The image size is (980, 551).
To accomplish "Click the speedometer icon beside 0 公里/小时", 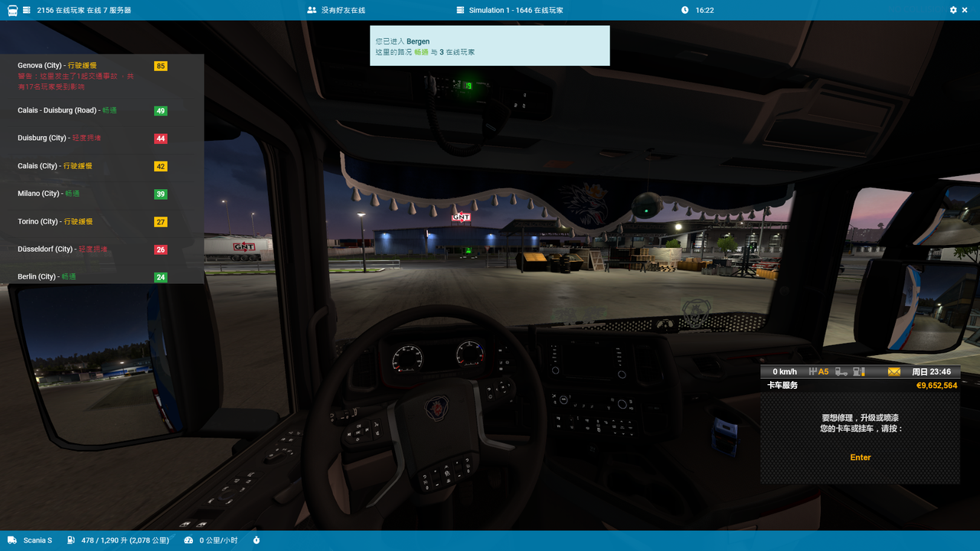I will (189, 540).
